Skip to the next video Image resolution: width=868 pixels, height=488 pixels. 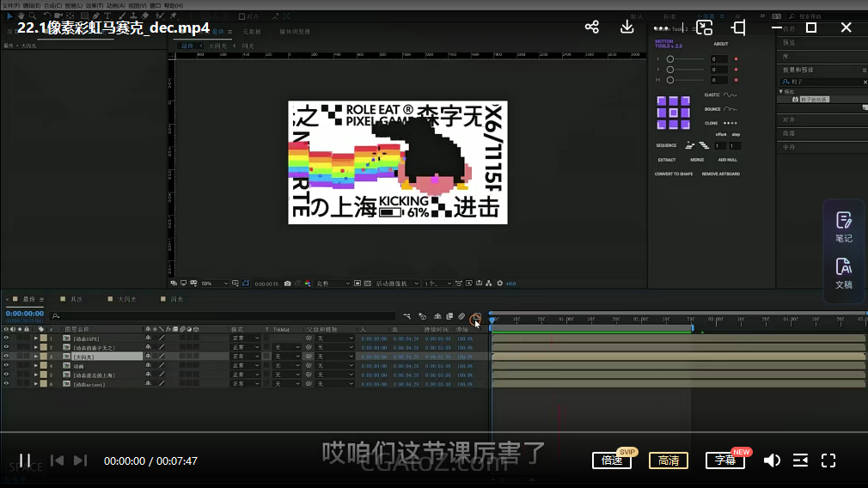tap(80, 461)
